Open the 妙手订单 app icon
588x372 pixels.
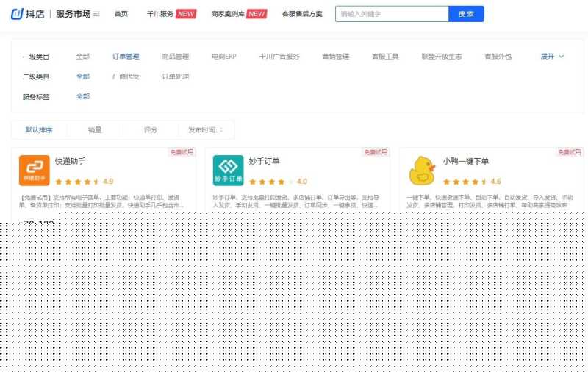[x=228, y=171]
